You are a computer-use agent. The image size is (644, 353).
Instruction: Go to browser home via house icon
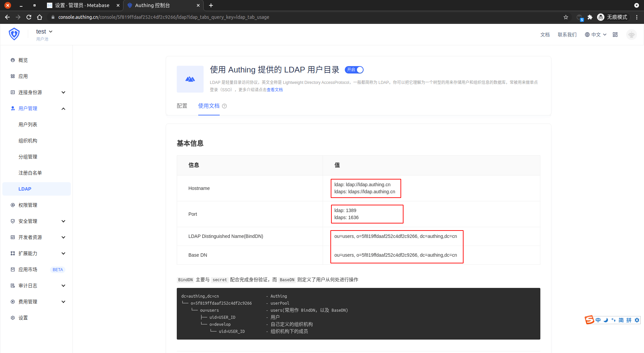[x=40, y=17]
